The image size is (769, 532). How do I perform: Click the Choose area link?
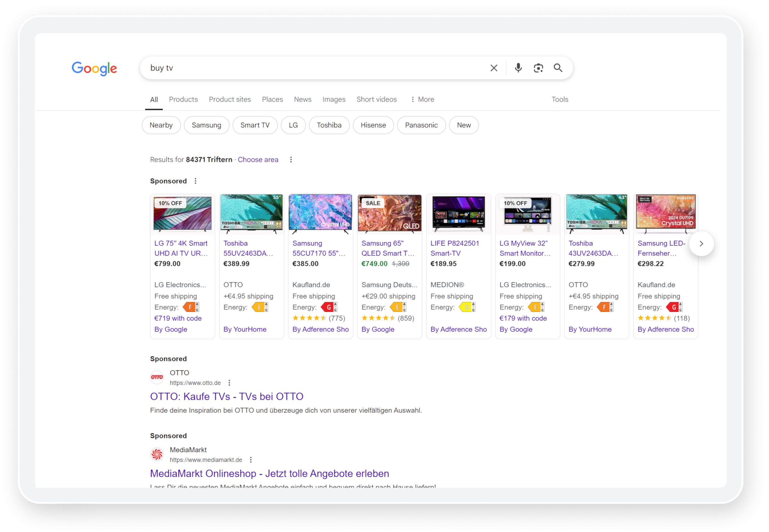coord(258,160)
